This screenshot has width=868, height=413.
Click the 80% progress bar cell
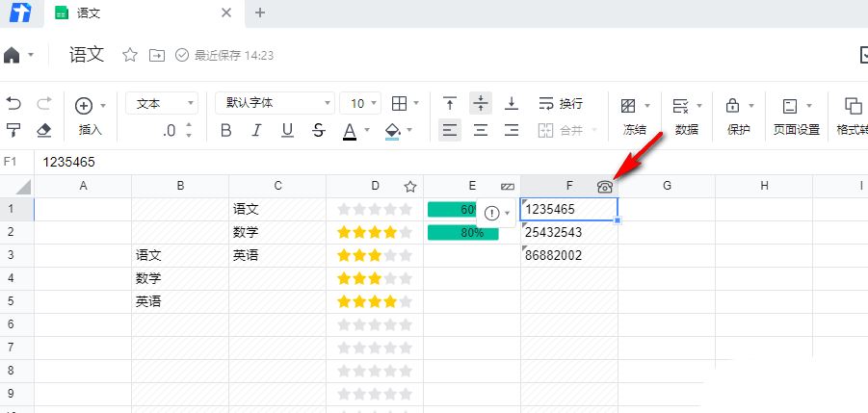472,233
